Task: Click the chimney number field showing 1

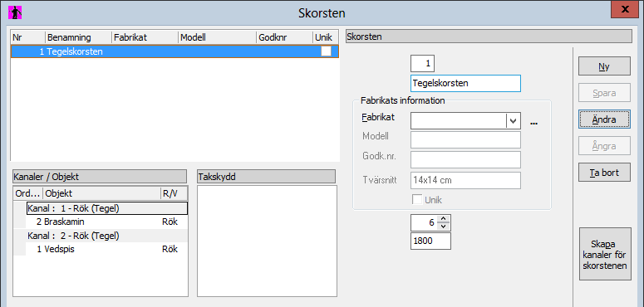Action: [422, 64]
